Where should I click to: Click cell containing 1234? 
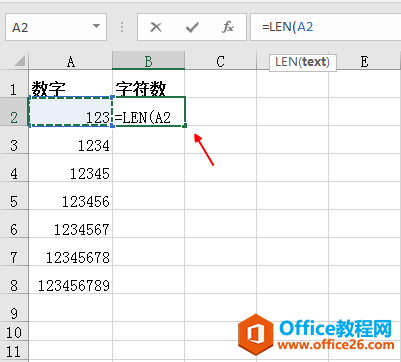(71, 140)
